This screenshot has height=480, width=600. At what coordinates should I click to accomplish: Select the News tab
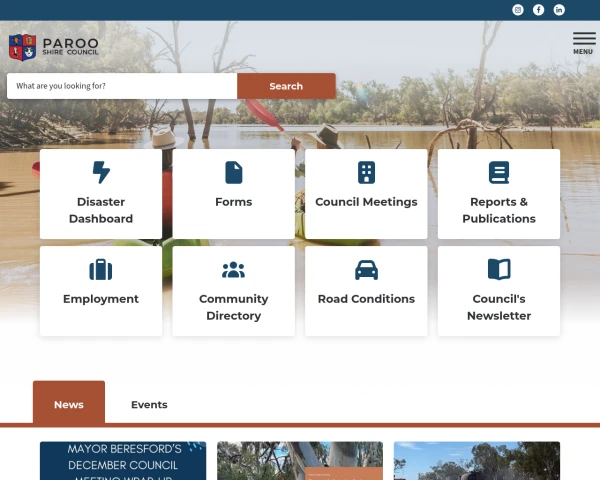coord(69,402)
